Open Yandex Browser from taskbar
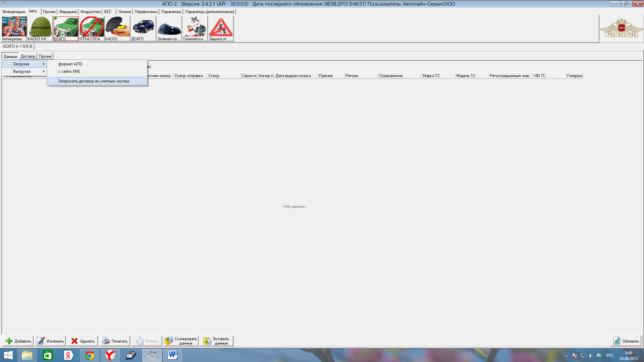 coord(110,355)
